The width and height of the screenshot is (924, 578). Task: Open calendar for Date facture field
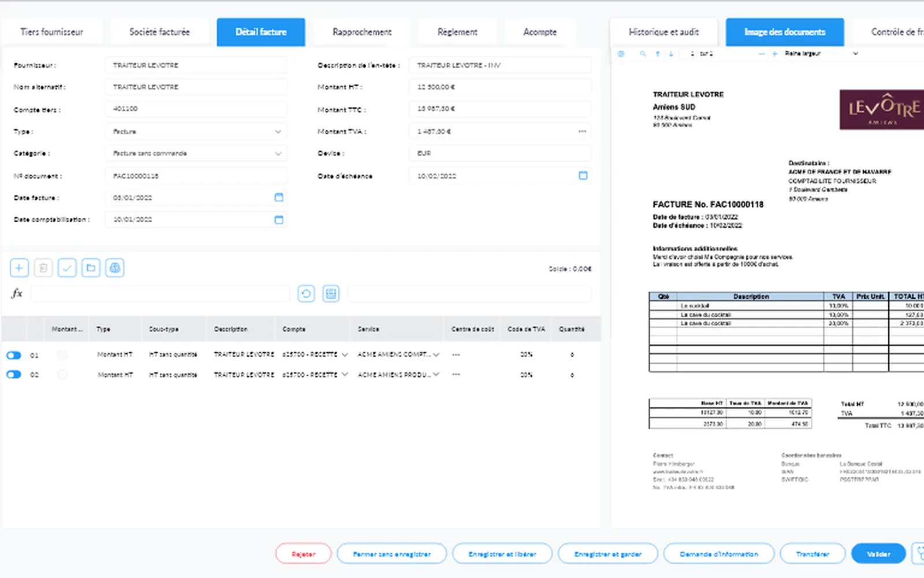click(x=279, y=198)
